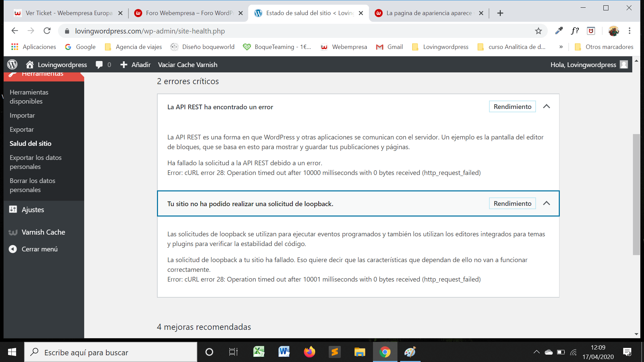This screenshot has width=644, height=362.
Task: Open File Explorer from the taskbar
Action: pos(360,352)
